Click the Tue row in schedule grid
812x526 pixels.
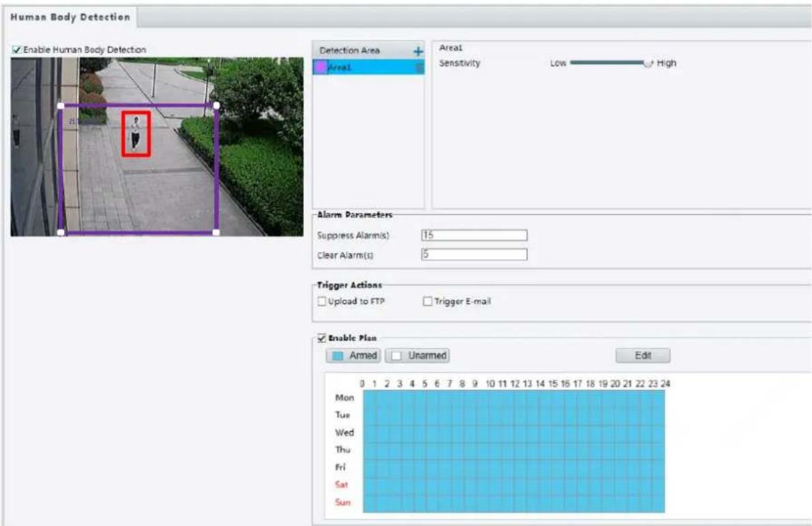tap(514, 416)
